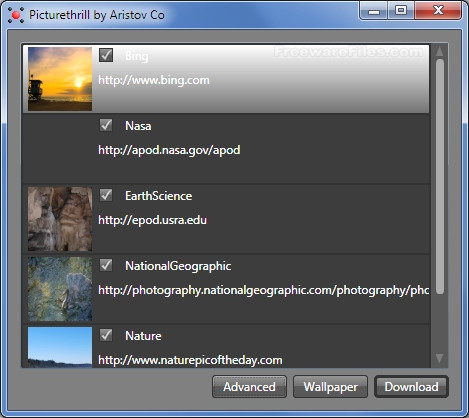Click the http://www.naturepicoftheday.com URL text
Image resolution: width=469 pixels, height=418 pixels.
tap(190, 360)
